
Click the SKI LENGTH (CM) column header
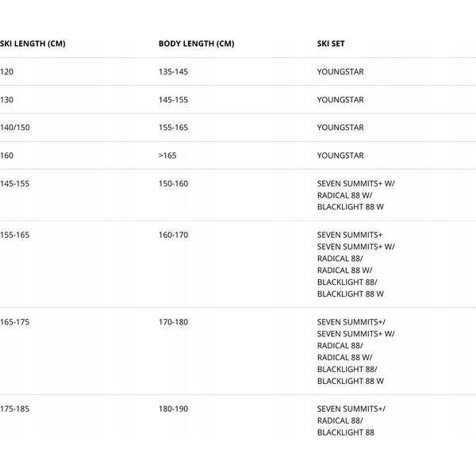[33, 44]
